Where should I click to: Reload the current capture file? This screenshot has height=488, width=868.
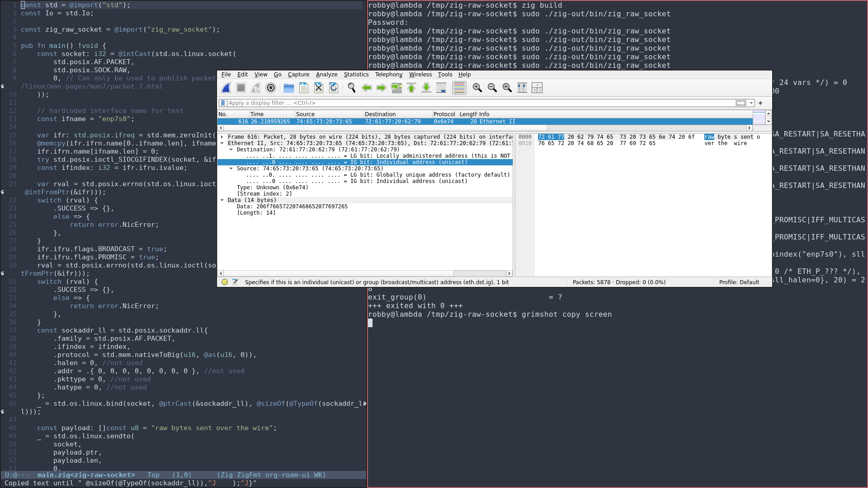pos(334,88)
